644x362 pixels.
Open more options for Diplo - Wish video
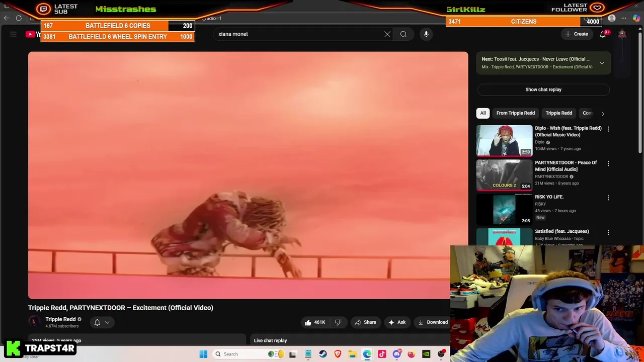point(608,129)
